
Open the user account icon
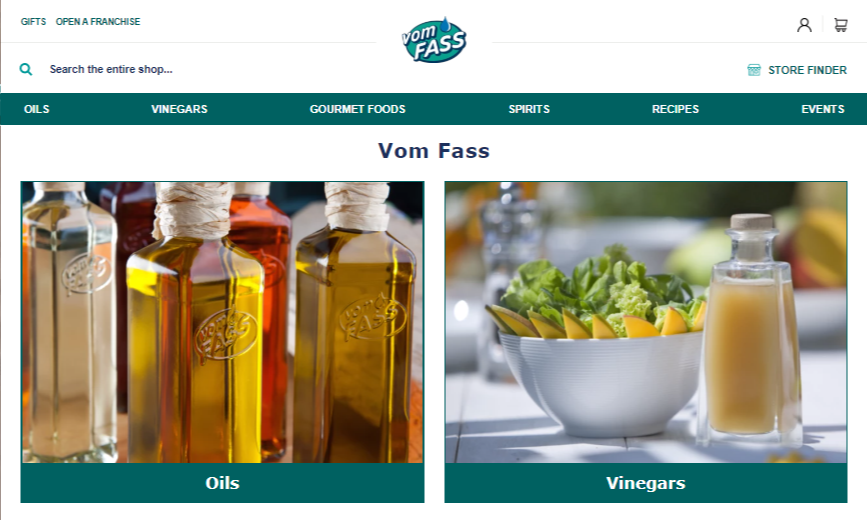coord(804,25)
